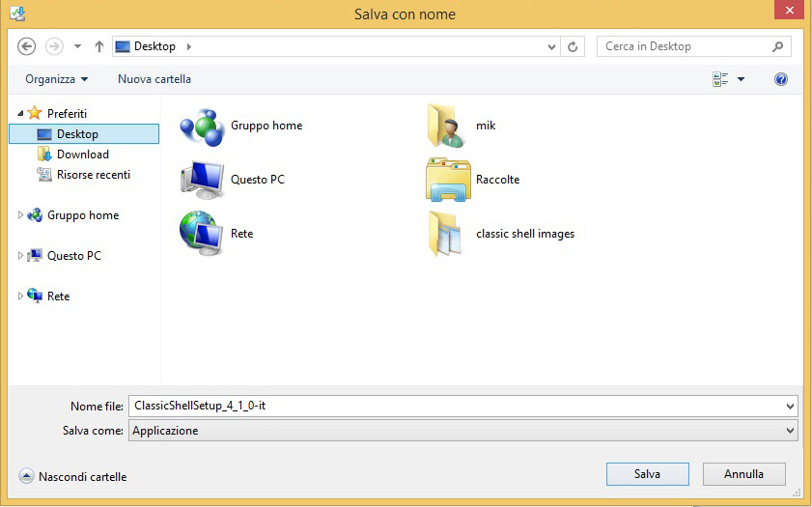The width and height of the screenshot is (812, 507).
Task: Select Rete in the navigation pane
Action: tap(58, 296)
